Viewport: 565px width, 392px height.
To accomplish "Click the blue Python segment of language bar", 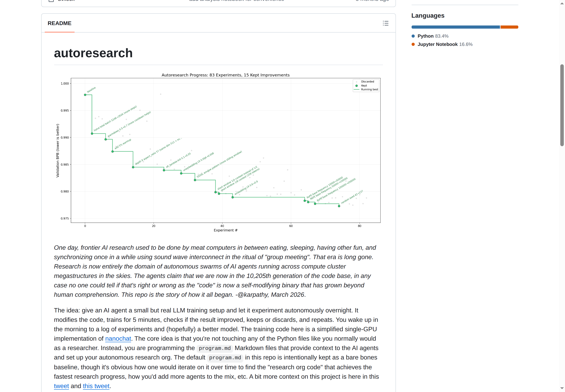I will [x=456, y=27].
